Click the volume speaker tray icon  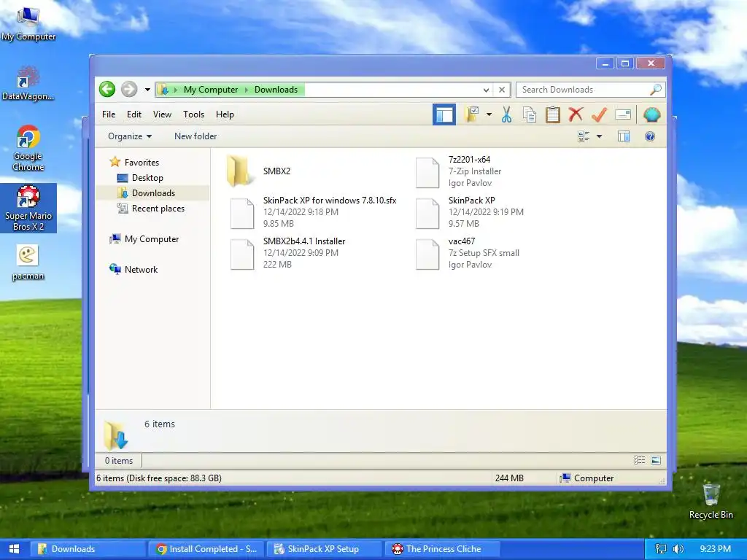click(x=678, y=549)
